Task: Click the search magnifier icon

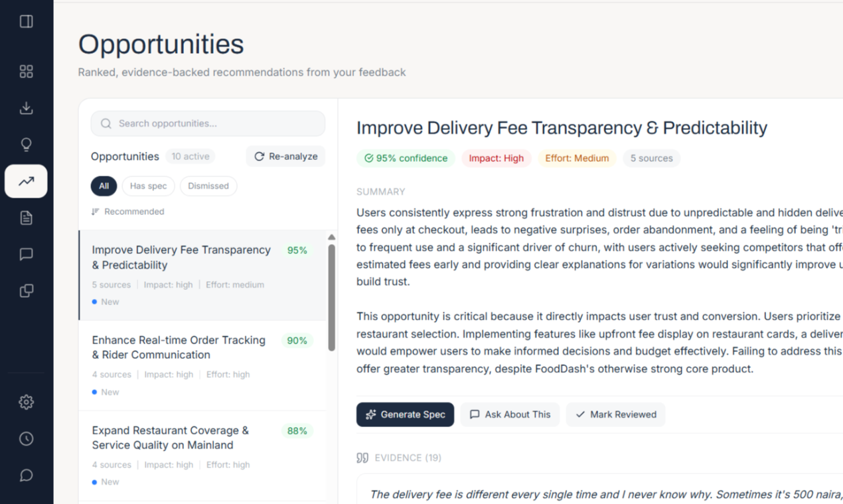Action: click(x=106, y=123)
